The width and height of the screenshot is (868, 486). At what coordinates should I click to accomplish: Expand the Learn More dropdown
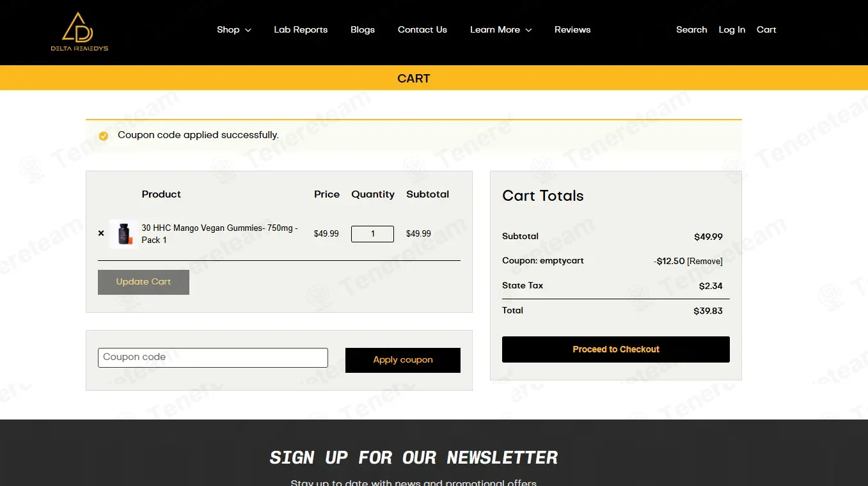pos(501,29)
